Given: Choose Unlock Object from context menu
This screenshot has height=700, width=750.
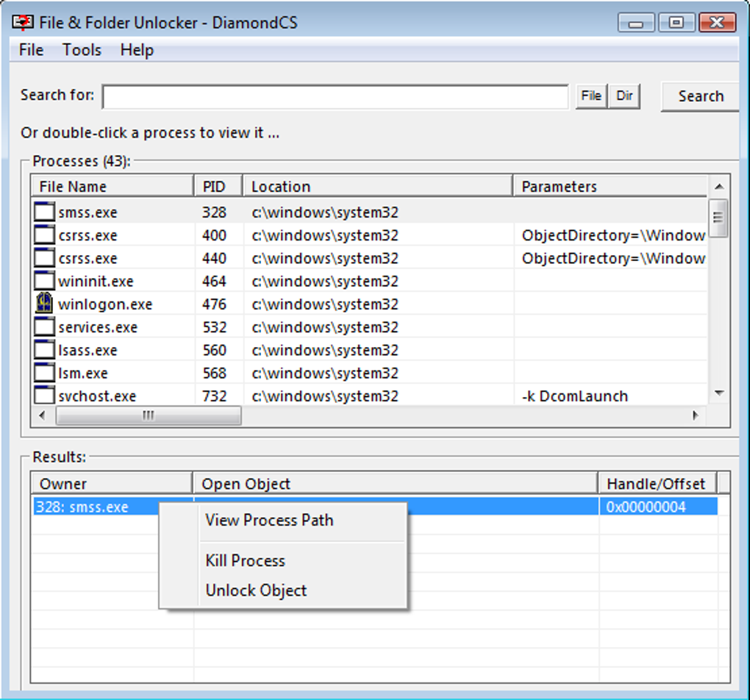Looking at the screenshot, I should point(282,590).
